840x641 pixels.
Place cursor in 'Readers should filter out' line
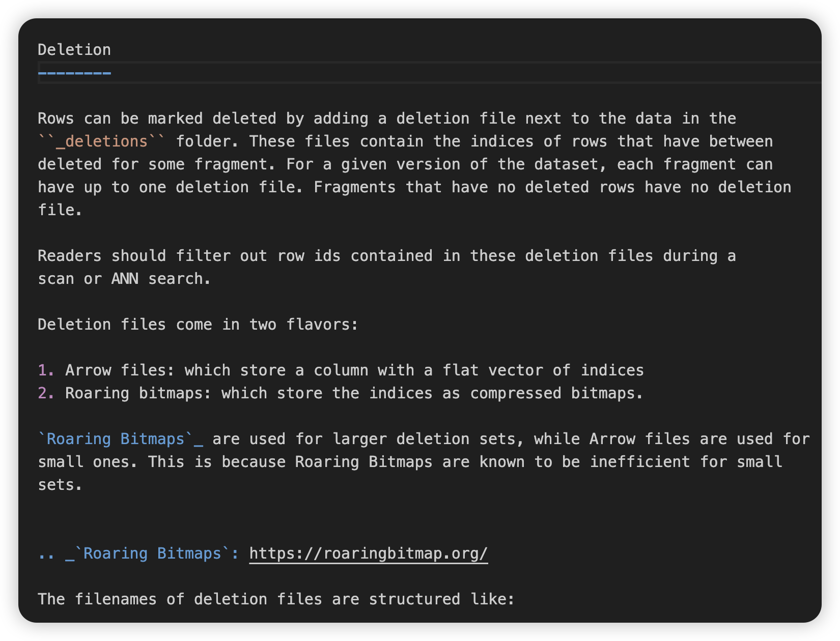point(387,256)
